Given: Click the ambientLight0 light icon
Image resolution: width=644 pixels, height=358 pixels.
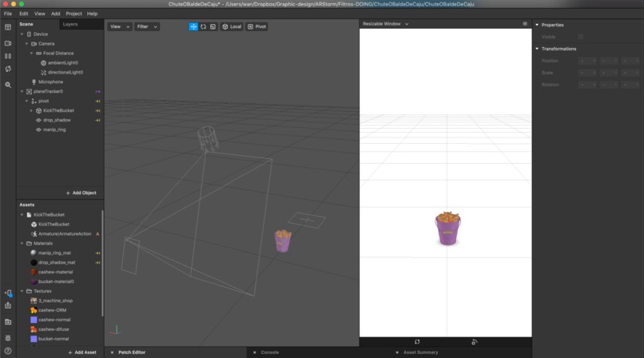Looking at the screenshot, I should coord(43,63).
